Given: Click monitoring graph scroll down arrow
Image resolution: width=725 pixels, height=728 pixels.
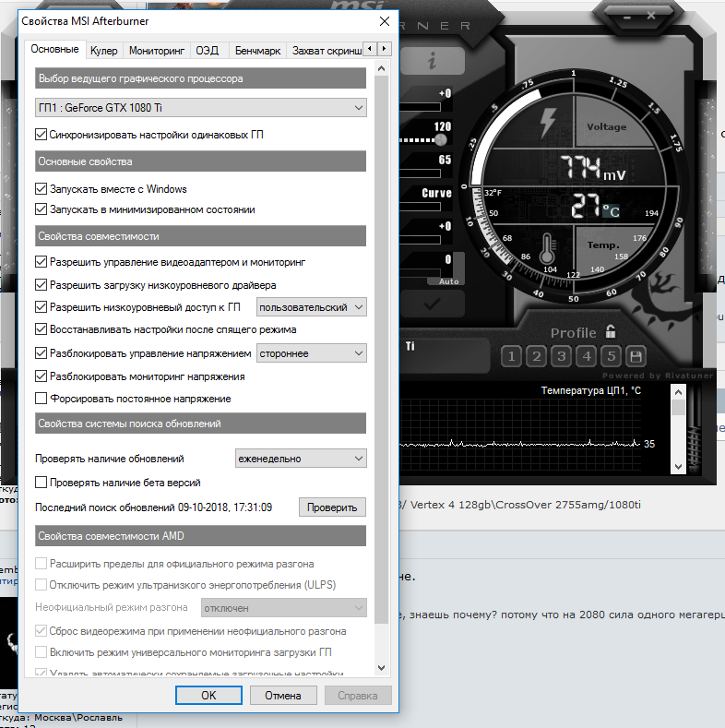Looking at the screenshot, I should click(x=678, y=467).
